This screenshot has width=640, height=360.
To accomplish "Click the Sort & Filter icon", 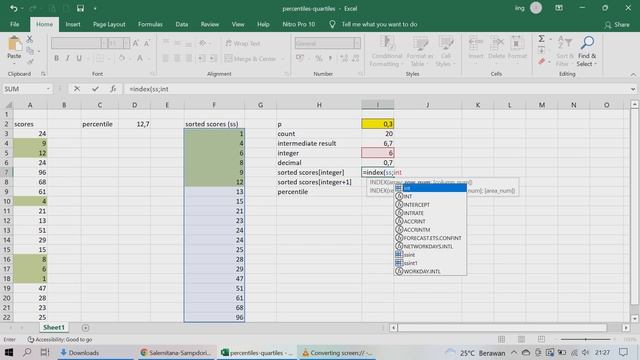I will point(565,42).
